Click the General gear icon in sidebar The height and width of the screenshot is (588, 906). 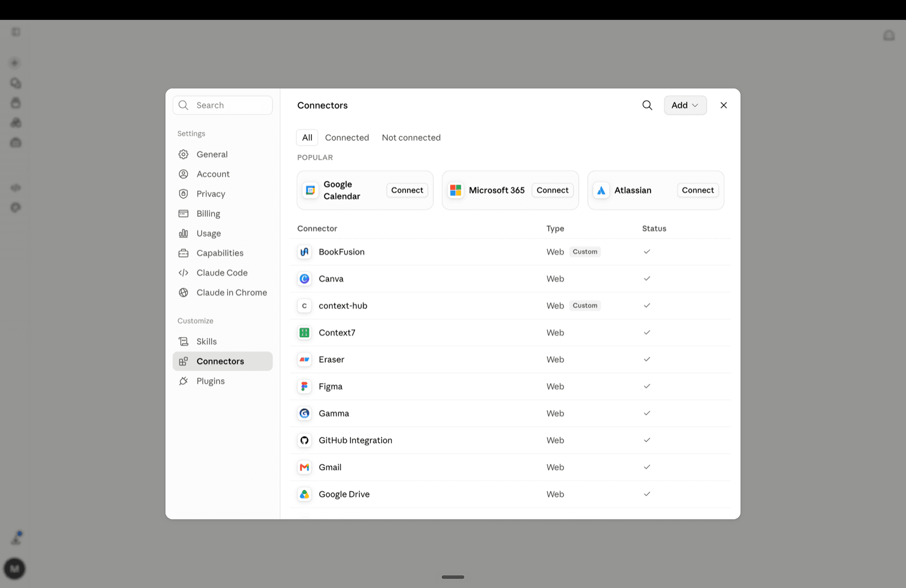click(x=183, y=154)
